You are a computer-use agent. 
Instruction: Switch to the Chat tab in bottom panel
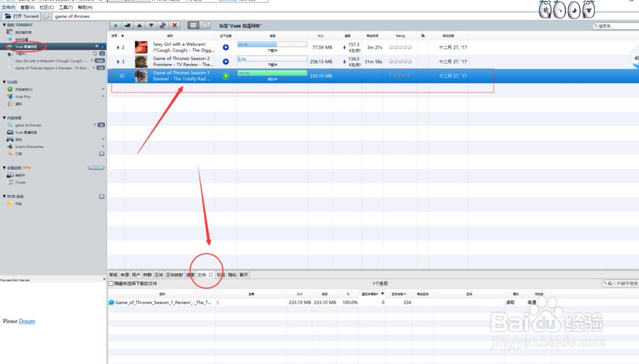click(243, 275)
